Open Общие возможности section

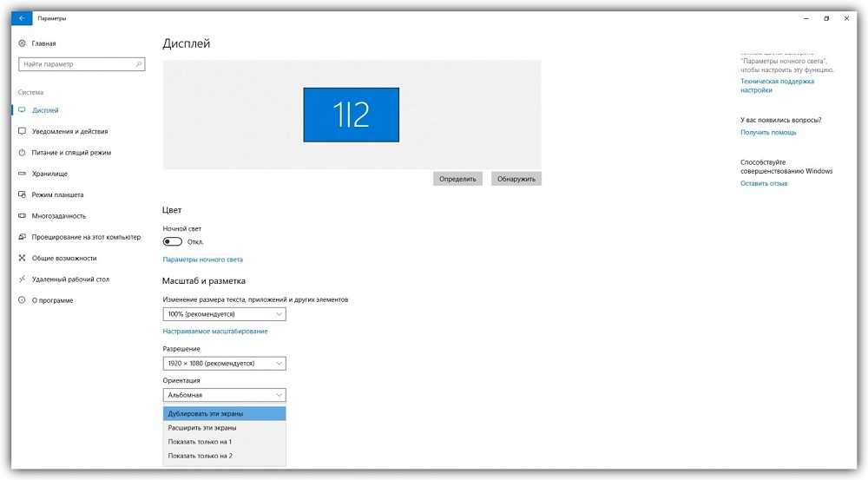click(64, 258)
